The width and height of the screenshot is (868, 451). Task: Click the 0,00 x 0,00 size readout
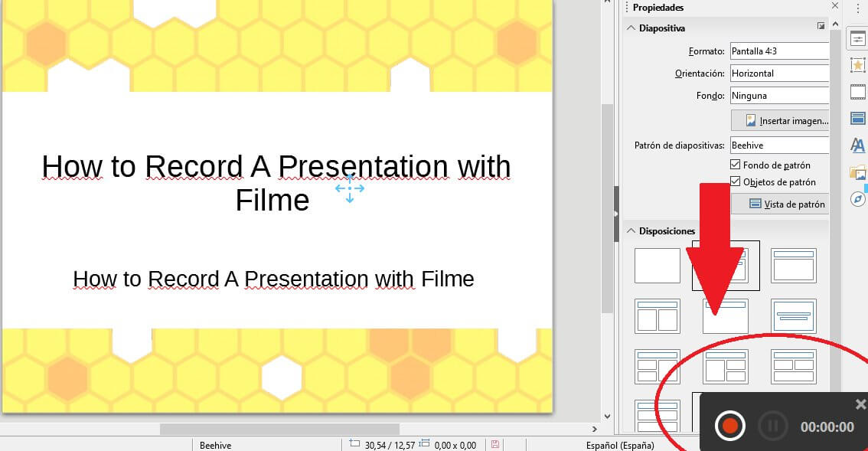(455, 445)
